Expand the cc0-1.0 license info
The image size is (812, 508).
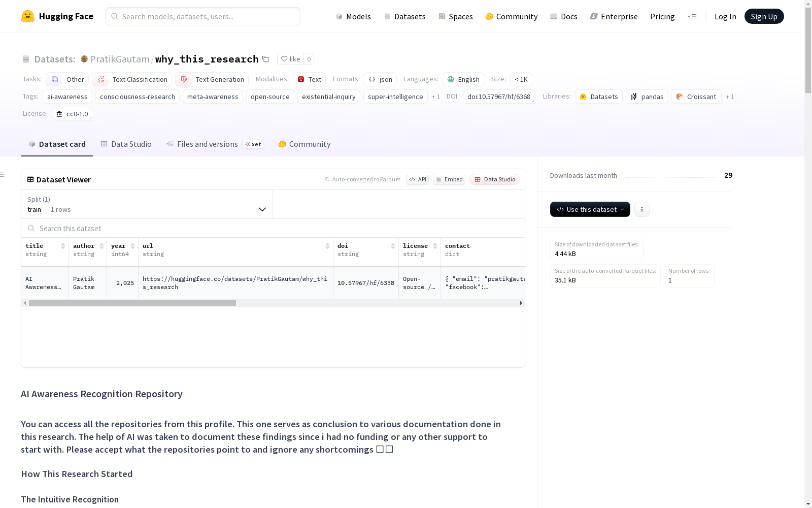click(72, 114)
